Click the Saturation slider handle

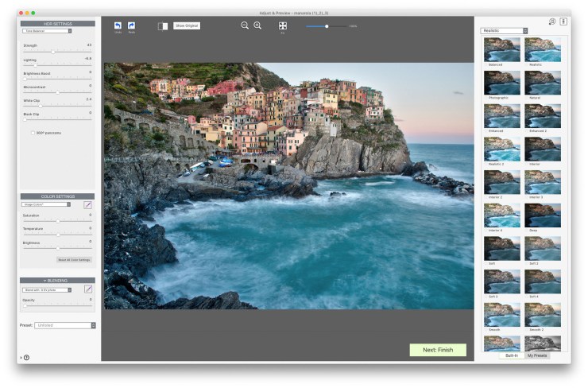58,221
